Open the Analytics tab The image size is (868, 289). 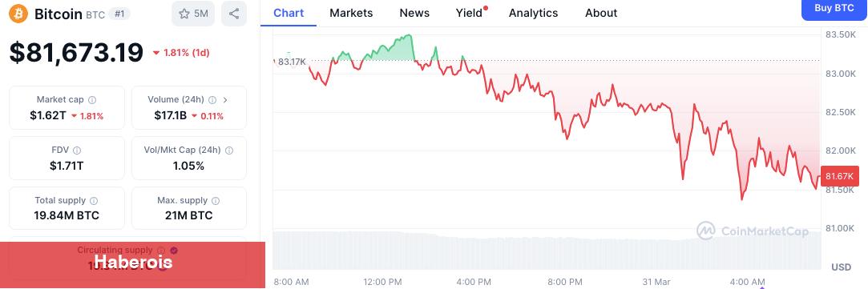[x=533, y=13]
